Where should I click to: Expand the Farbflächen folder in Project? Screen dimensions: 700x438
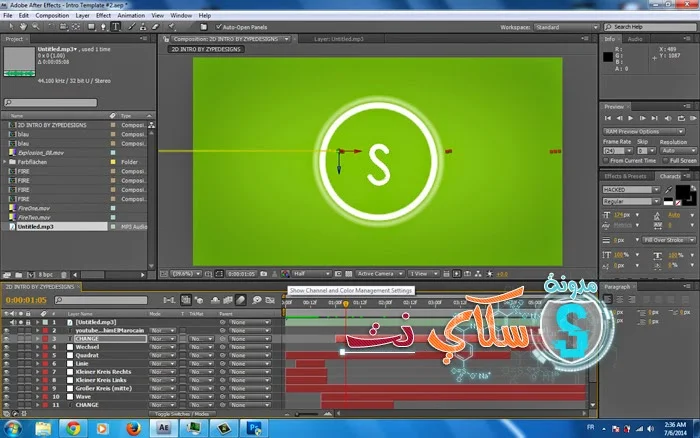pos(5,162)
